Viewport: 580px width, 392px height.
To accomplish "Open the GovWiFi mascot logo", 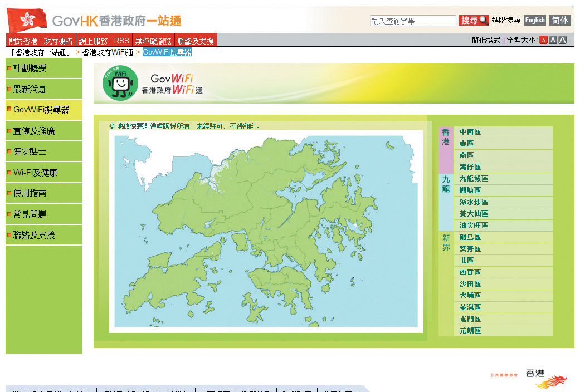I will tap(120, 83).
